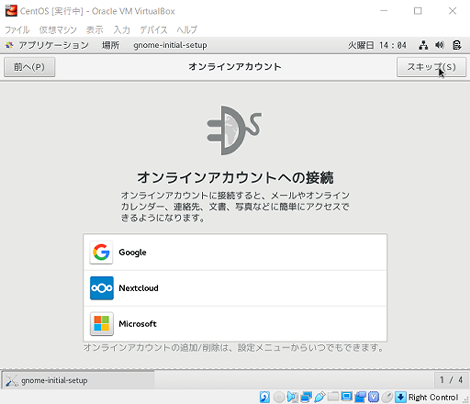Click the USB device status icon
The height and width of the screenshot is (404, 470).
(x=319, y=397)
